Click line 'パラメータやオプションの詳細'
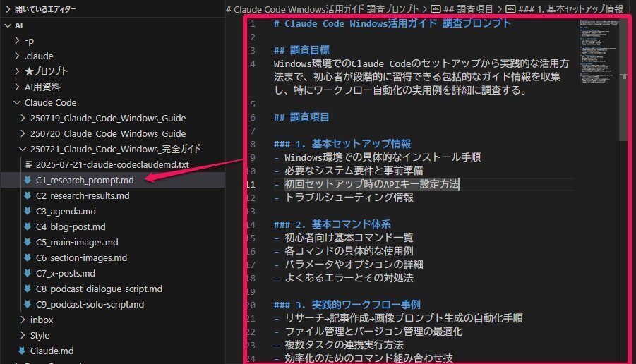636x364 pixels. pyautogui.click(x=354, y=265)
